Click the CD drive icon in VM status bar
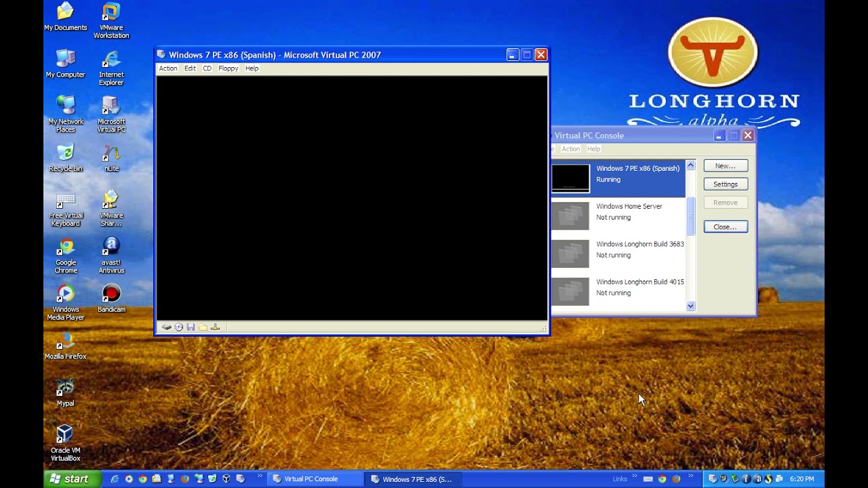 click(179, 327)
